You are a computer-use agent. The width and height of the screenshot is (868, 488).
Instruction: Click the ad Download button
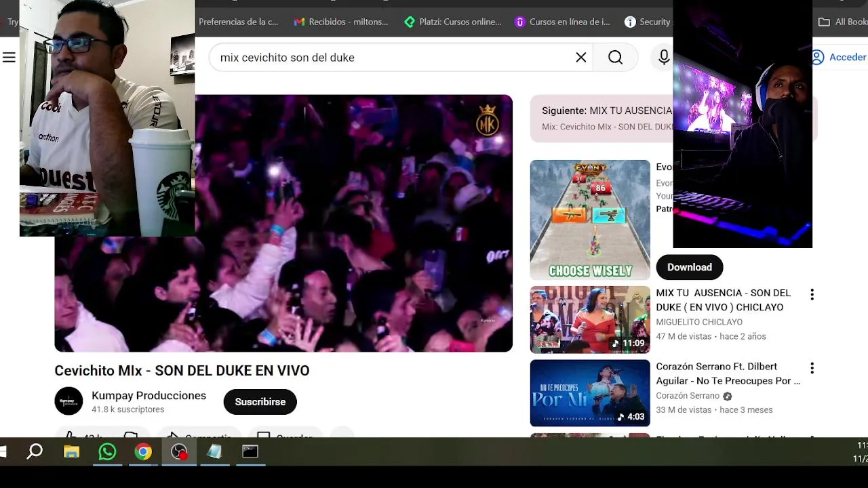point(689,267)
